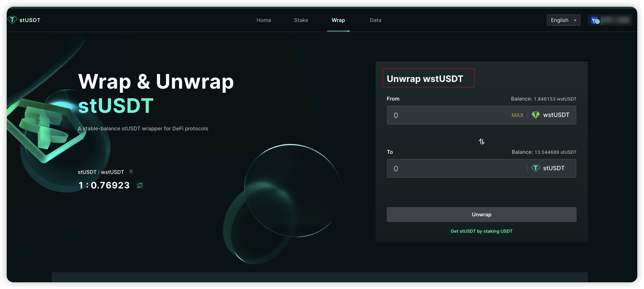The image size is (644, 289).
Task: Select the Wrap tab
Action: click(338, 20)
